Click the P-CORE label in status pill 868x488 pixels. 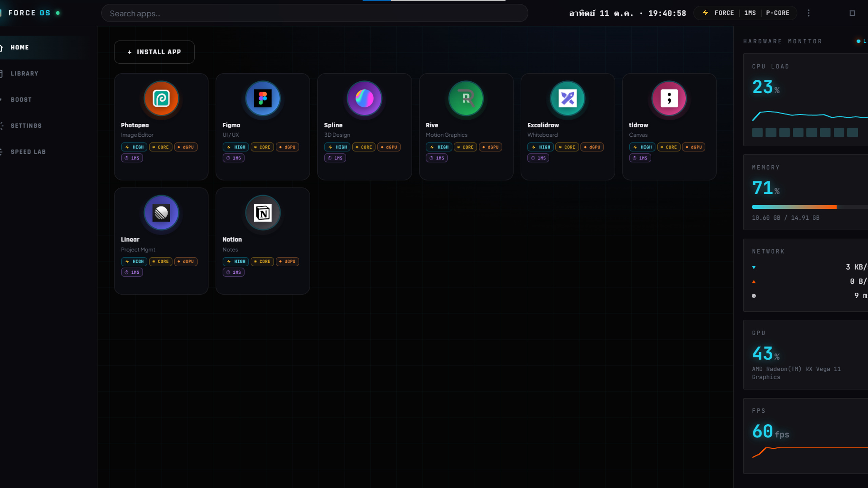click(x=777, y=13)
